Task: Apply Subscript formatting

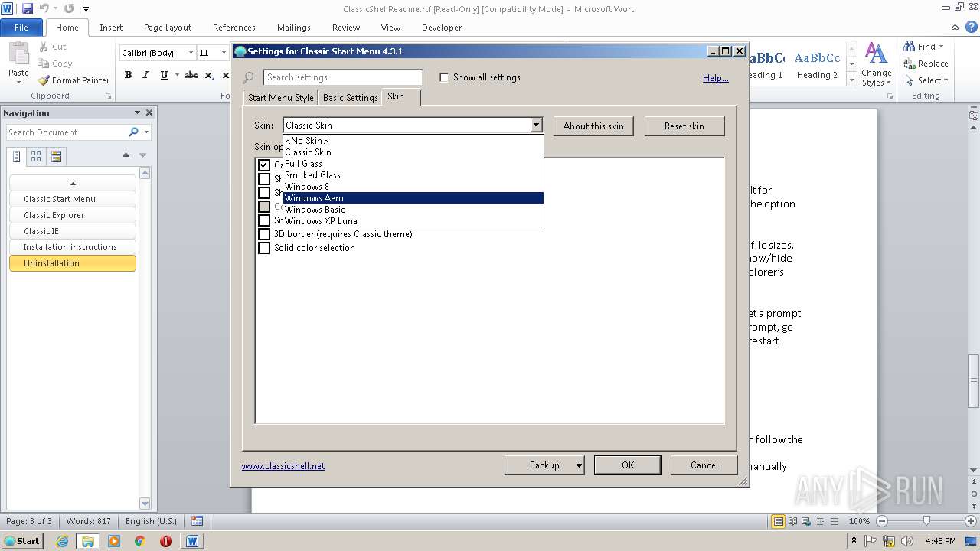Action: pos(210,75)
